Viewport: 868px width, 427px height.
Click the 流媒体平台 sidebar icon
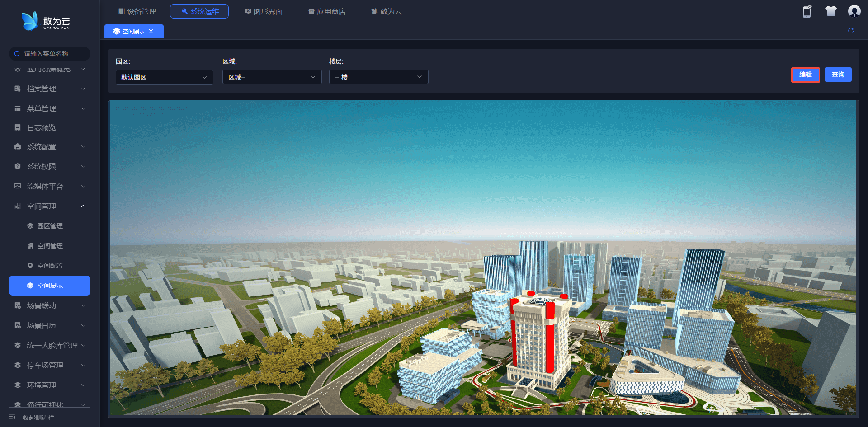[x=18, y=186]
